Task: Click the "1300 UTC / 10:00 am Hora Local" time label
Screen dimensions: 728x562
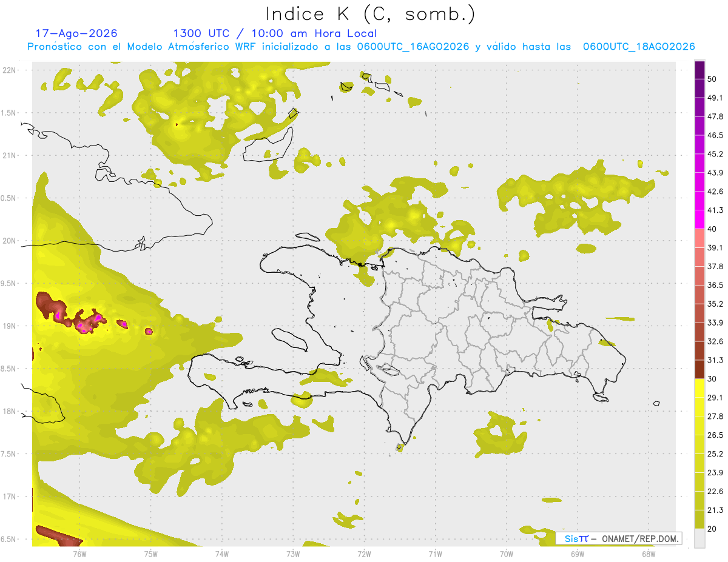Action: [275, 34]
